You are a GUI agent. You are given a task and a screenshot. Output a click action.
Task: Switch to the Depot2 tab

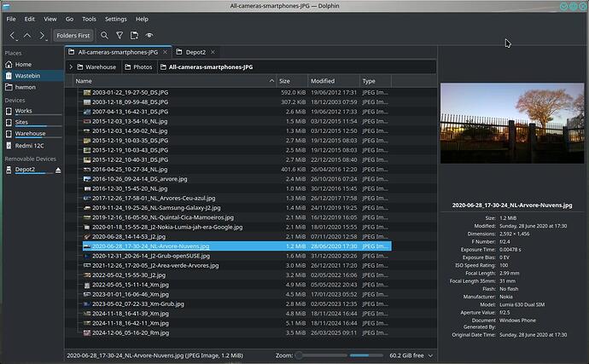[x=190, y=53]
